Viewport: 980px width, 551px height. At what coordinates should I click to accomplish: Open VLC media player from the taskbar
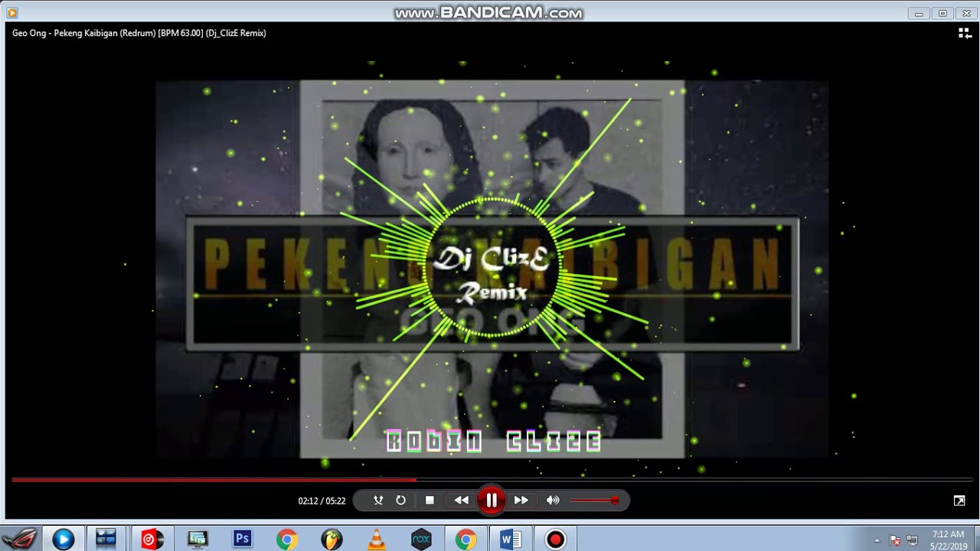(x=376, y=540)
